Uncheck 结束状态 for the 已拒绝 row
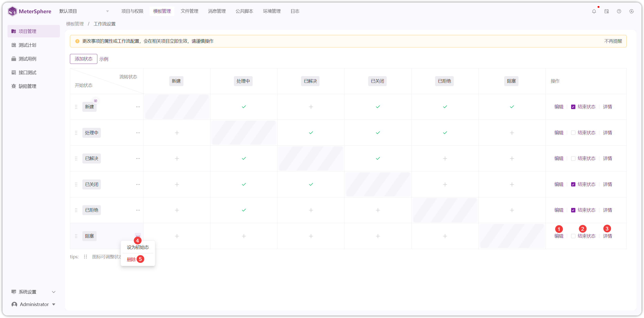Screen dimensions: 644x318 (573, 210)
